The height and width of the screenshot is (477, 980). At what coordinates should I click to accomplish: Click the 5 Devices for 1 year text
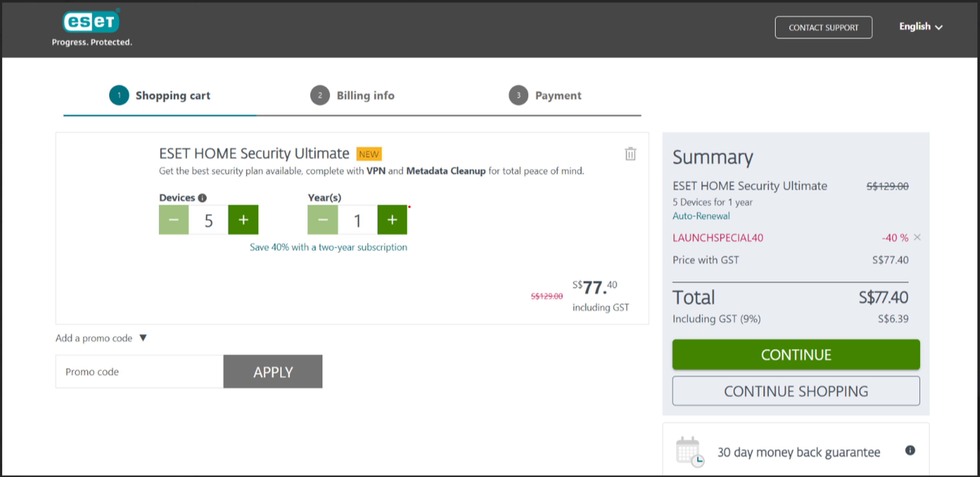pos(713,202)
